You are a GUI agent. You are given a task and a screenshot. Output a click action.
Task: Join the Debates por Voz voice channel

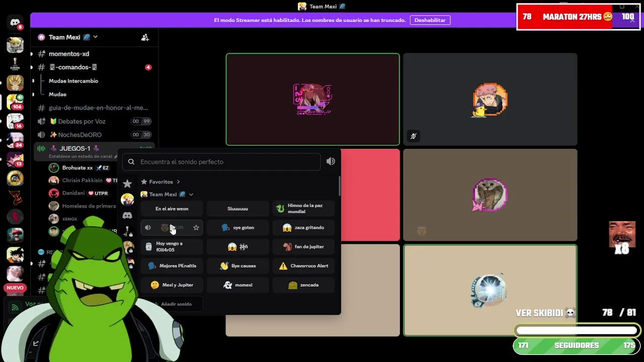point(93,121)
